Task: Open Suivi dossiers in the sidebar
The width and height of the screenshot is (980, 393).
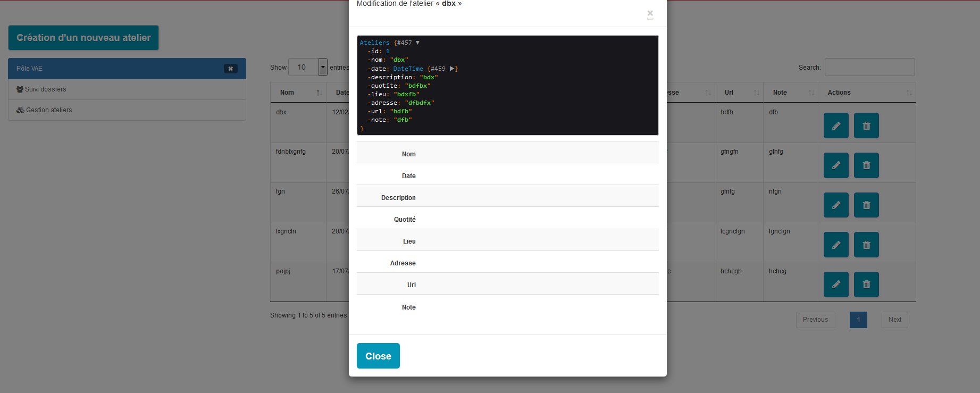Action: click(x=45, y=89)
